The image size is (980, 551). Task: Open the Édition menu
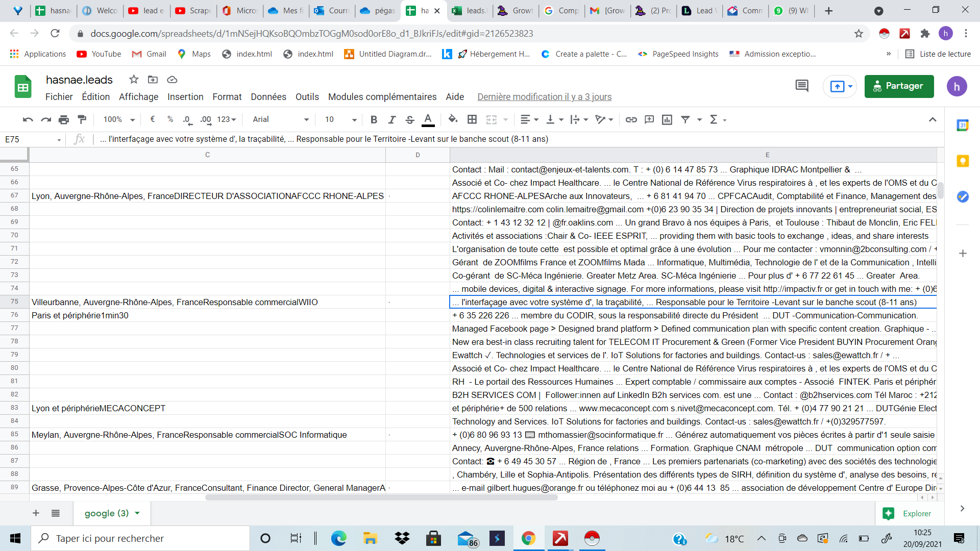(96, 97)
